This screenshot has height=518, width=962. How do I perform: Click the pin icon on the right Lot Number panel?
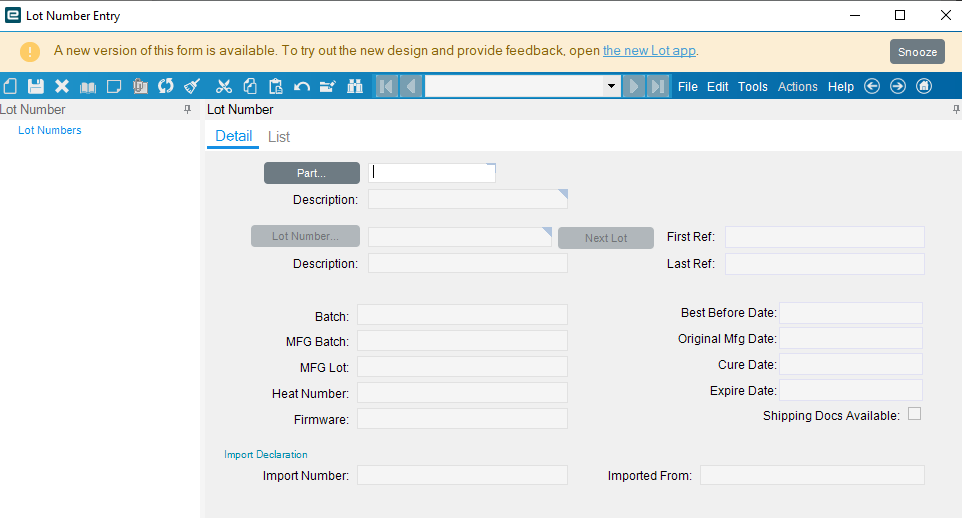(x=956, y=109)
